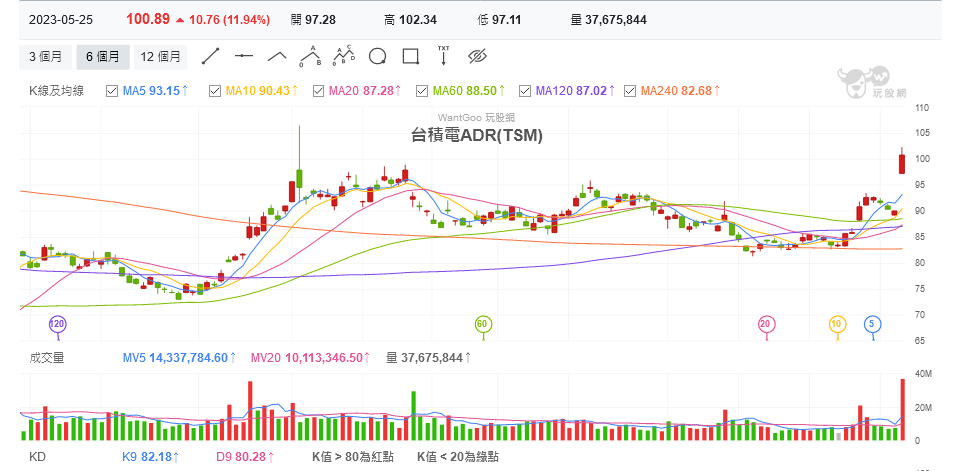Click header volume 量 37,675,844
Image resolution: width=956 pixels, height=471 pixels.
(x=608, y=20)
